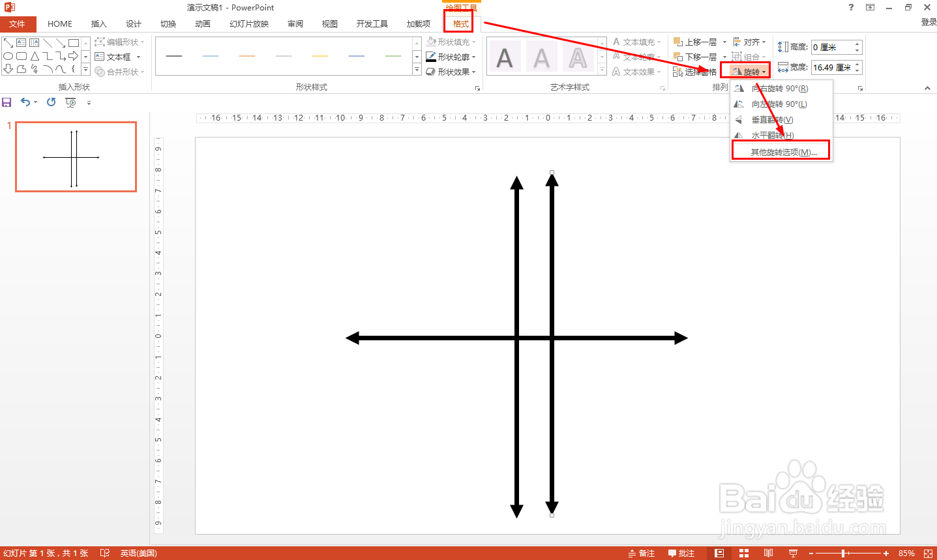Open the Bring Forward (上移一层) dropdown arrow
The image size is (937, 560).
(724, 42)
